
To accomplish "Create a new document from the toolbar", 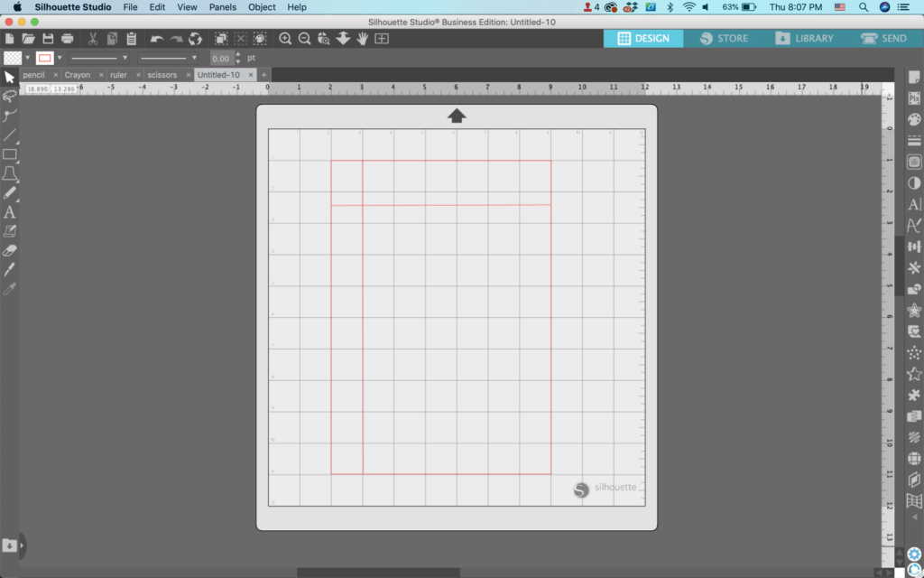I will point(9,39).
